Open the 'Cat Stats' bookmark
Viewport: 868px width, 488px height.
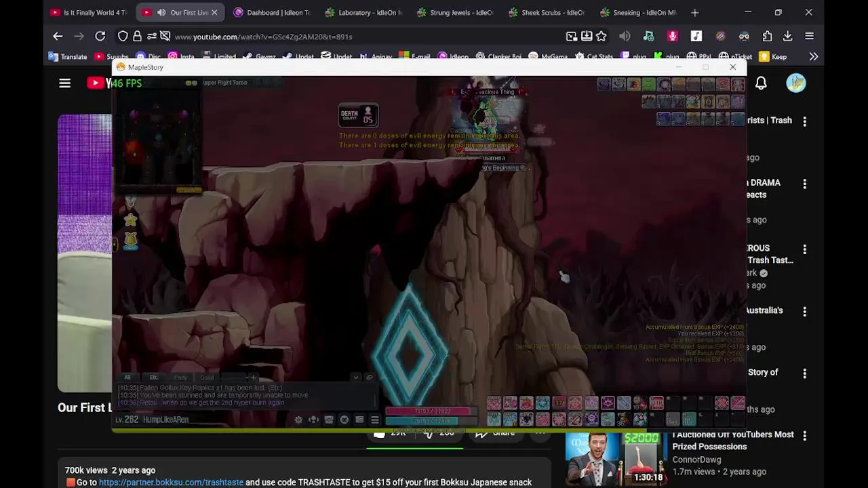[593, 57]
